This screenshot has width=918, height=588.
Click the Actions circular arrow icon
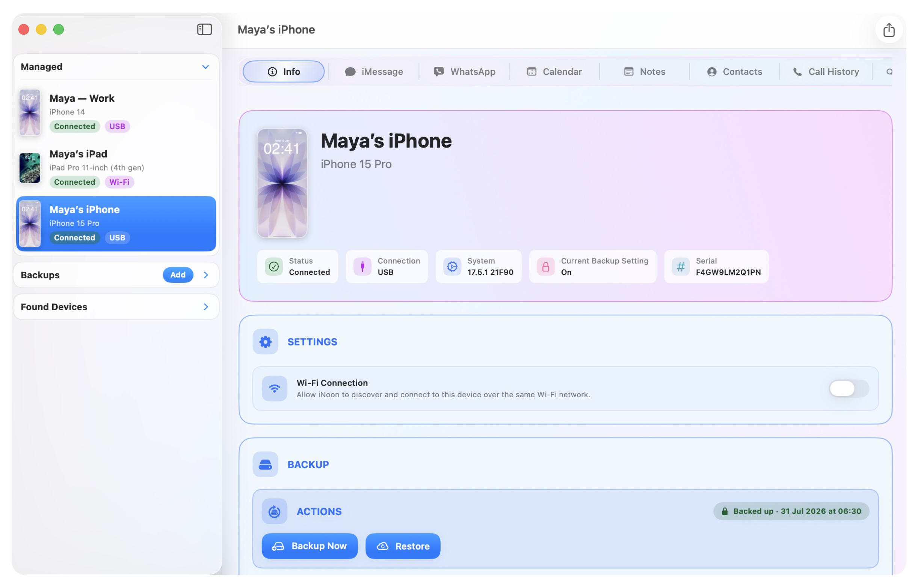[274, 511]
